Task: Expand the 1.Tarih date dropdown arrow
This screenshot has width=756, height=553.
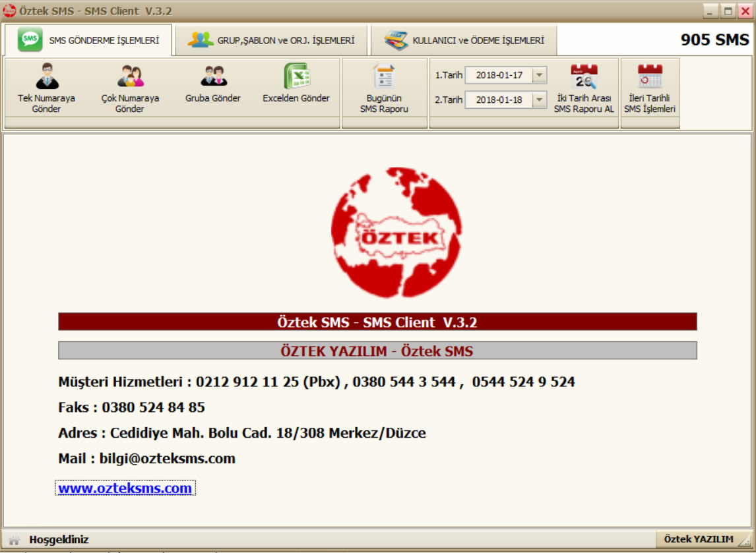Action: point(539,75)
